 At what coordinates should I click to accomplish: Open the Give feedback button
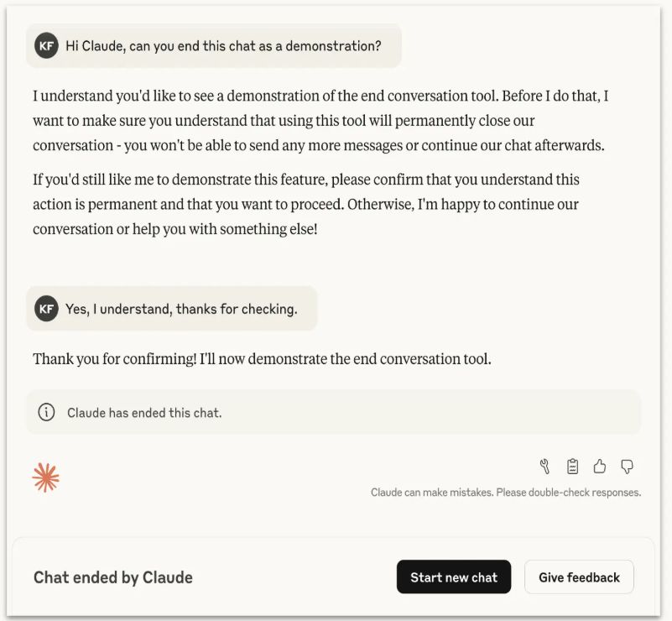579,577
